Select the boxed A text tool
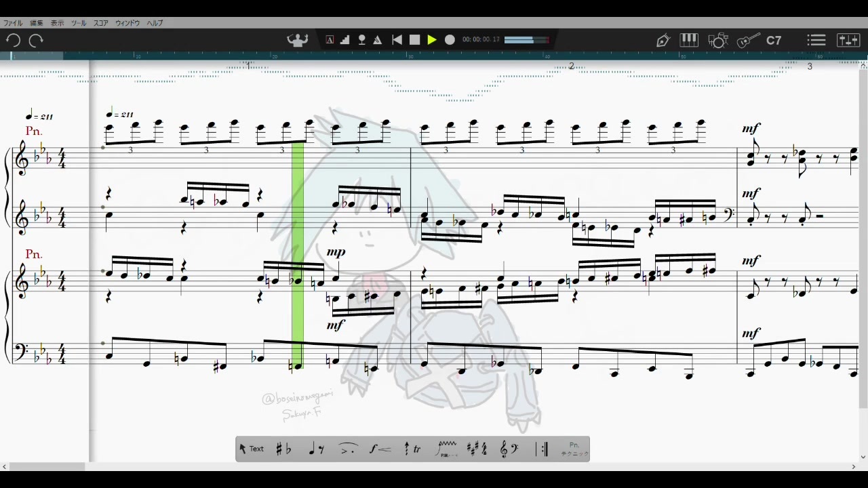This screenshot has height=488, width=868. coord(330,40)
